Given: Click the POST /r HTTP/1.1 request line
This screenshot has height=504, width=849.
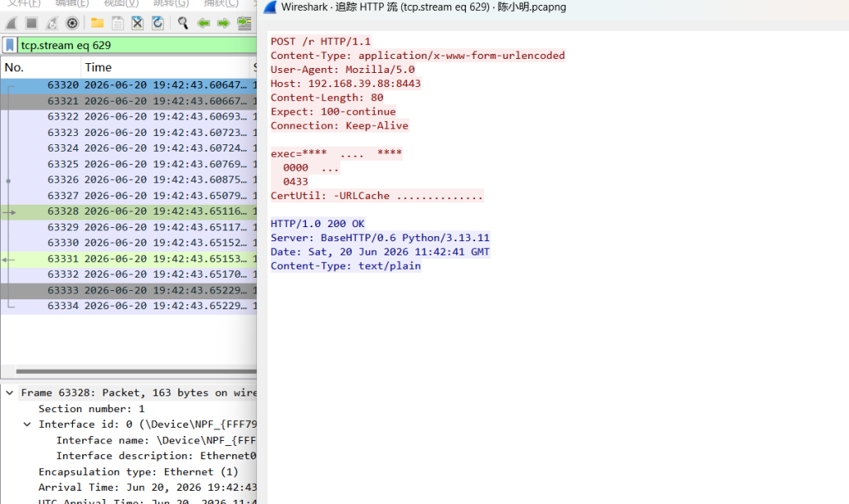Looking at the screenshot, I should coord(321,41).
